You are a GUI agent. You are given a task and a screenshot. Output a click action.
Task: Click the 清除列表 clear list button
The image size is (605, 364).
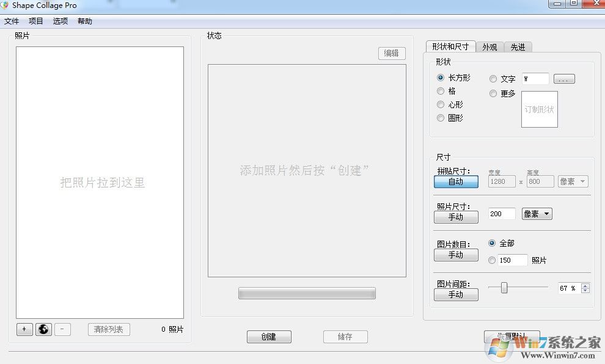[109, 329]
